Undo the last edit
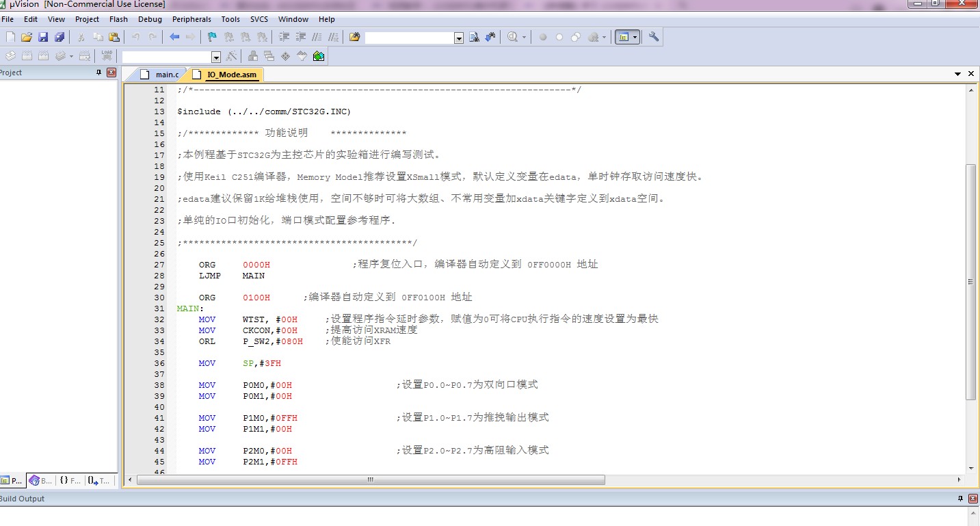The image size is (980, 526). pyautogui.click(x=136, y=37)
